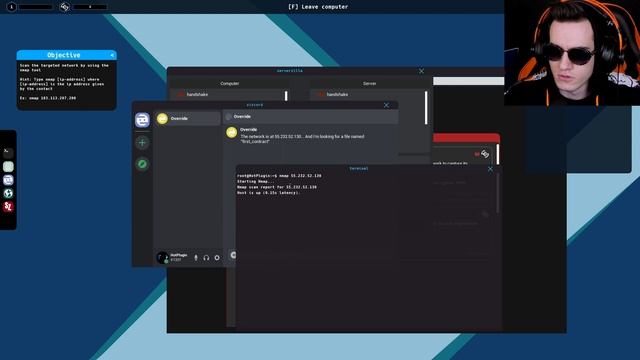Click the money bills icon in top bar
The height and width of the screenshot is (360, 640).
click(x=64, y=7)
